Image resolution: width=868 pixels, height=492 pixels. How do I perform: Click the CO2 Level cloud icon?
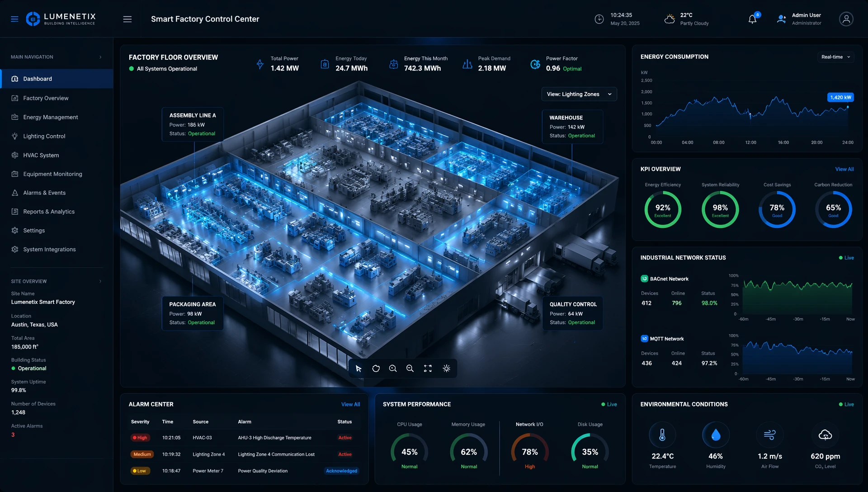click(x=825, y=435)
